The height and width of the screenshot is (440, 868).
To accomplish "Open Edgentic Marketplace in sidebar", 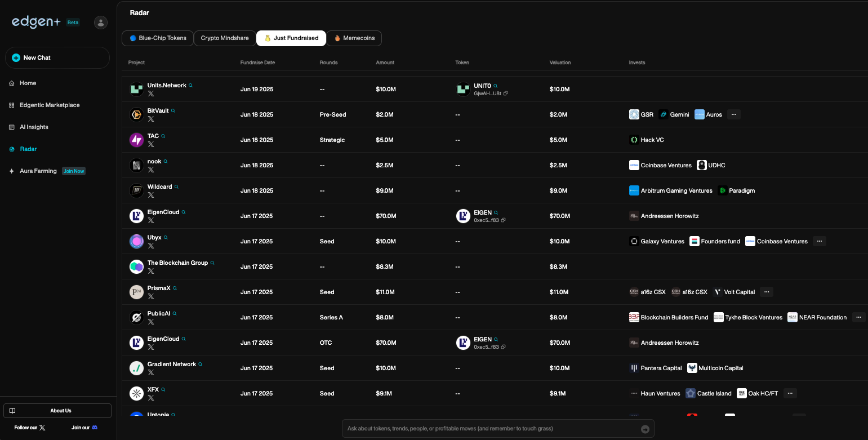I will [x=50, y=105].
